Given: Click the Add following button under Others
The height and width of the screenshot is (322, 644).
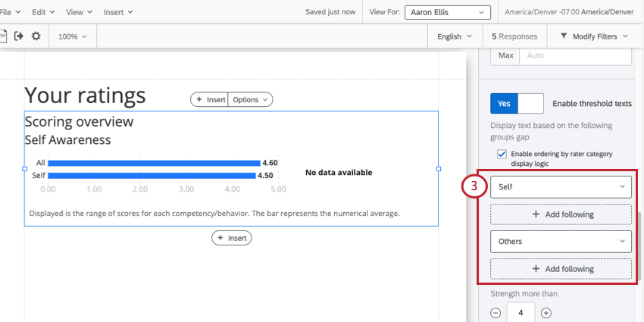Looking at the screenshot, I should (561, 269).
